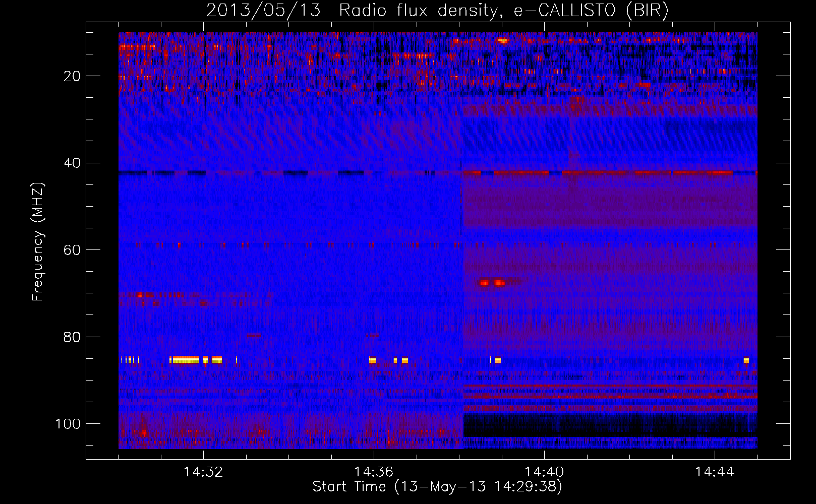Click the '40' frequency tick label
The height and width of the screenshot is (504, 816).
point(73,163)
